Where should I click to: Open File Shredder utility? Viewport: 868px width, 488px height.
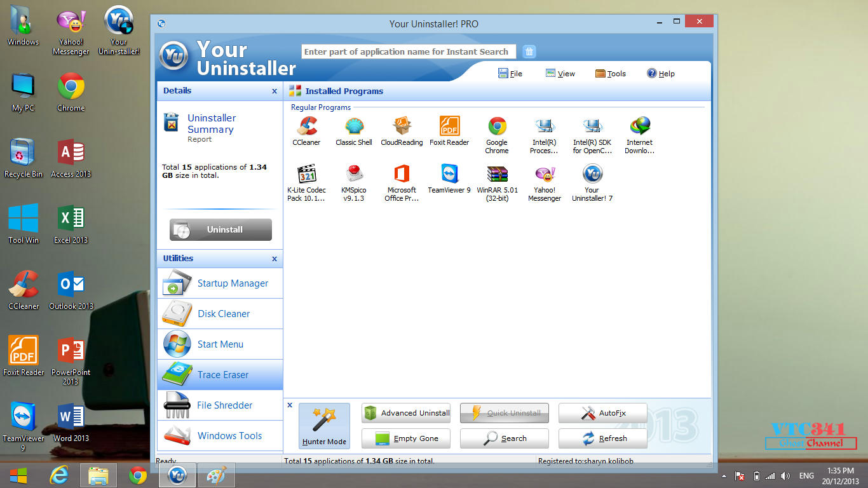pos(220,405)
